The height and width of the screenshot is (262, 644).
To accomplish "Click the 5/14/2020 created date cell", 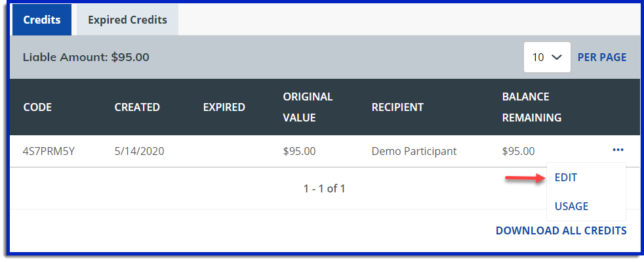I will [x=139, y=152].
